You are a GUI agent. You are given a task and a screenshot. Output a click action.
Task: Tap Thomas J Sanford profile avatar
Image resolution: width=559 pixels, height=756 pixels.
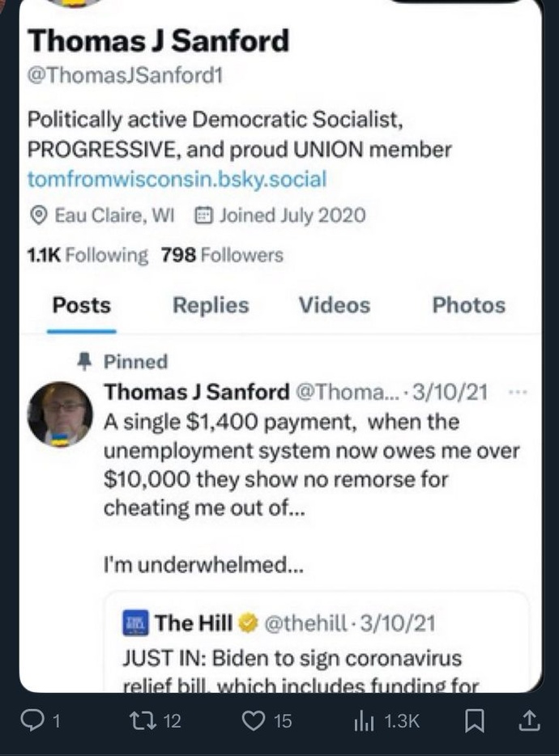pyautogui.click(x=60, y=414)
